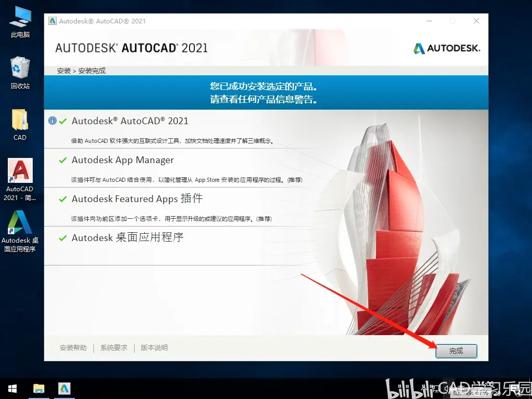
Task: Click the installer window's title bar icon
Action: point(52,21)
